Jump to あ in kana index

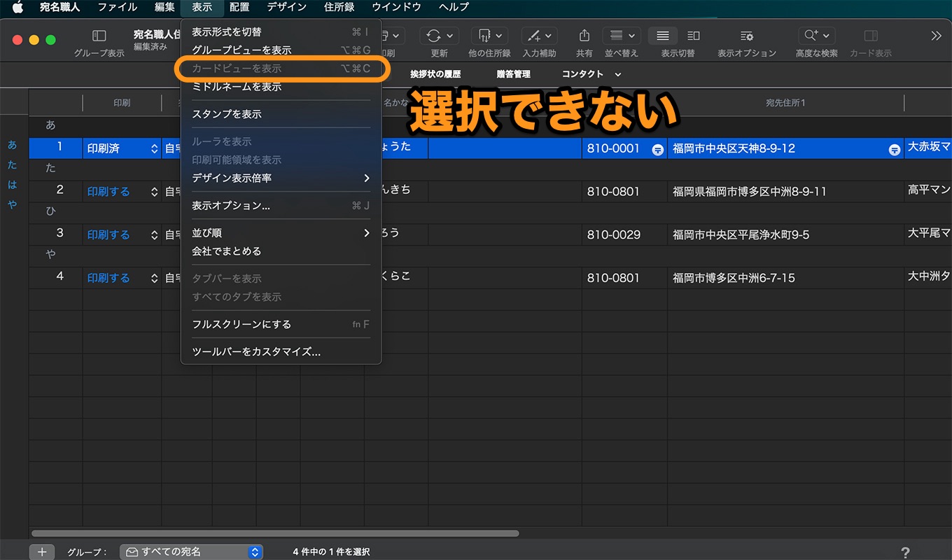(13, 145)
